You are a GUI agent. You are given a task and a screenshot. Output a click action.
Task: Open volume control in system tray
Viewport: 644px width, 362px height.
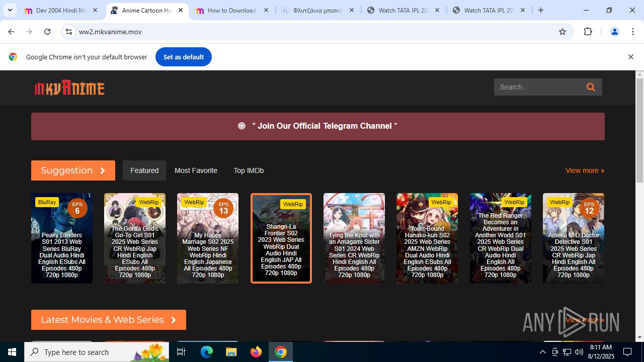579,352
